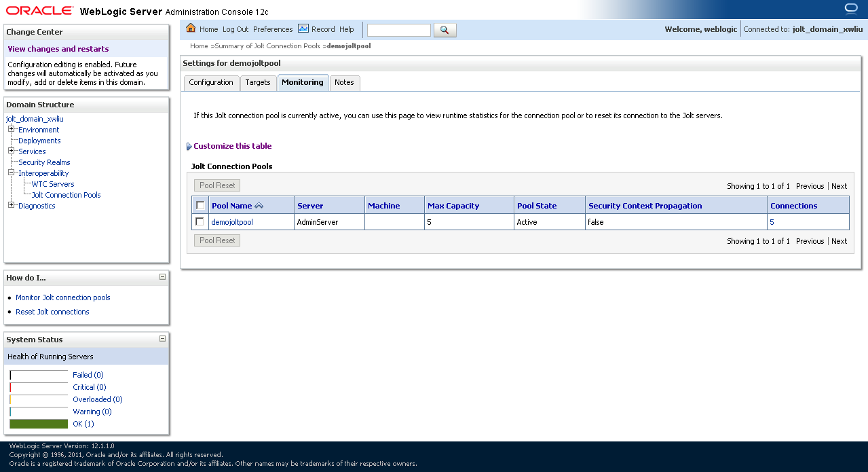Open Deployments in the domain tree
868x472 pixels.
39,141
